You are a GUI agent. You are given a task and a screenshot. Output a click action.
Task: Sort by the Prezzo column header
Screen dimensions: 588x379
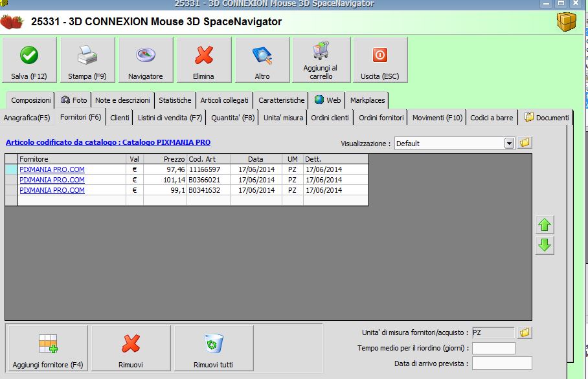pyautogui.click(x=165, y=159)
